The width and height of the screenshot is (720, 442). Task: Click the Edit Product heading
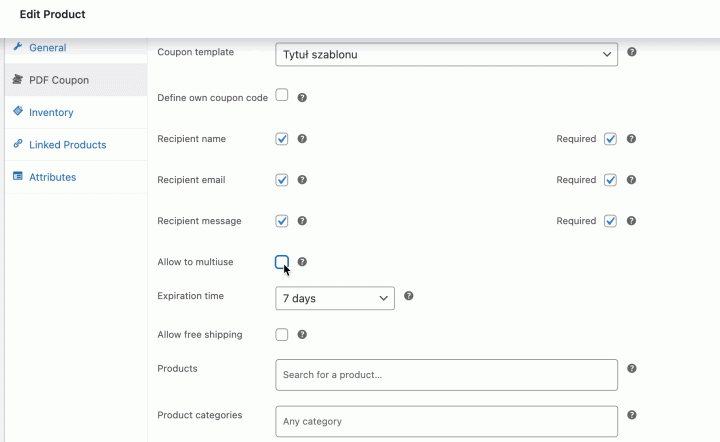point(52,14)
